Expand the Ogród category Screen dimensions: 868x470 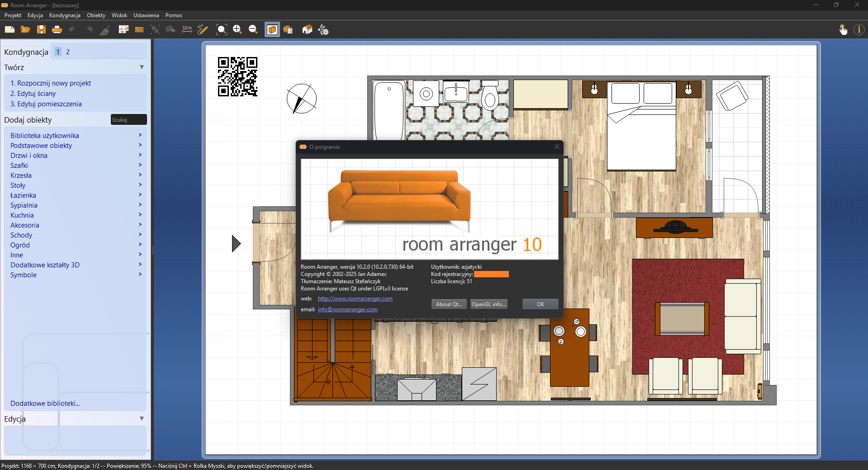75,245
